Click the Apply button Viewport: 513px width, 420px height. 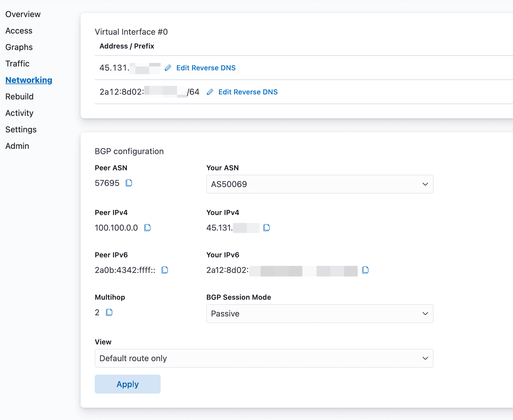point(127,384)
